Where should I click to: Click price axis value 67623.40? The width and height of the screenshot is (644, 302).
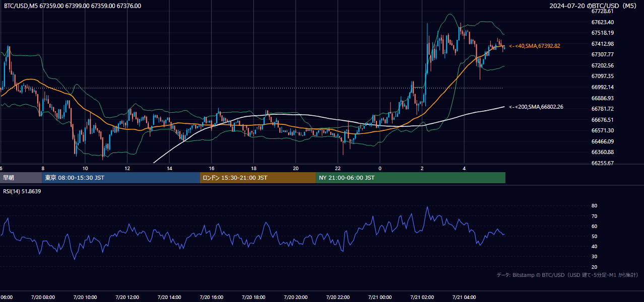[x=603, y=22]
